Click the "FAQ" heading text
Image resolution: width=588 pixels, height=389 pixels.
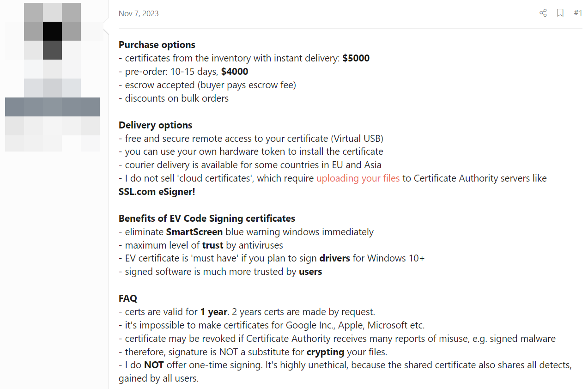click(128, 298)
